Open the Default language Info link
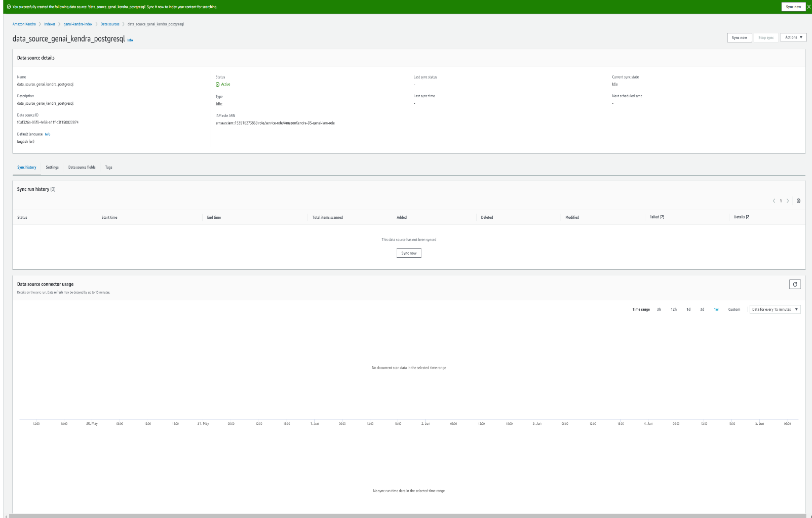The image size is (812, 518). (x=47, y=134)
